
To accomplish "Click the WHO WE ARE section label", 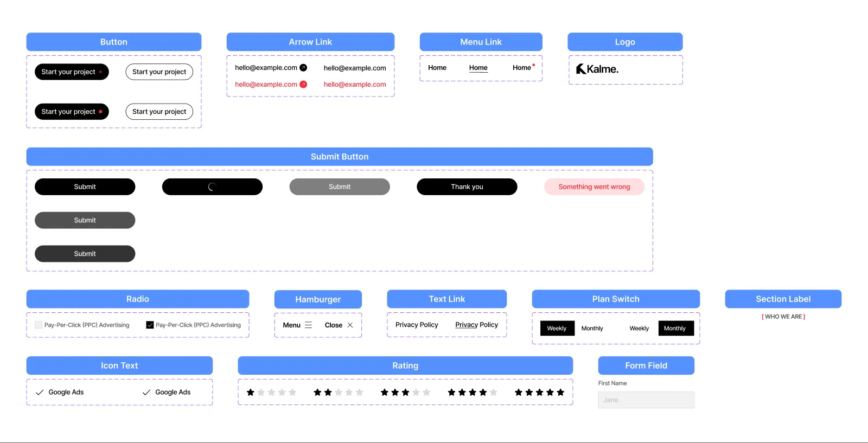I will pos(783,317).
